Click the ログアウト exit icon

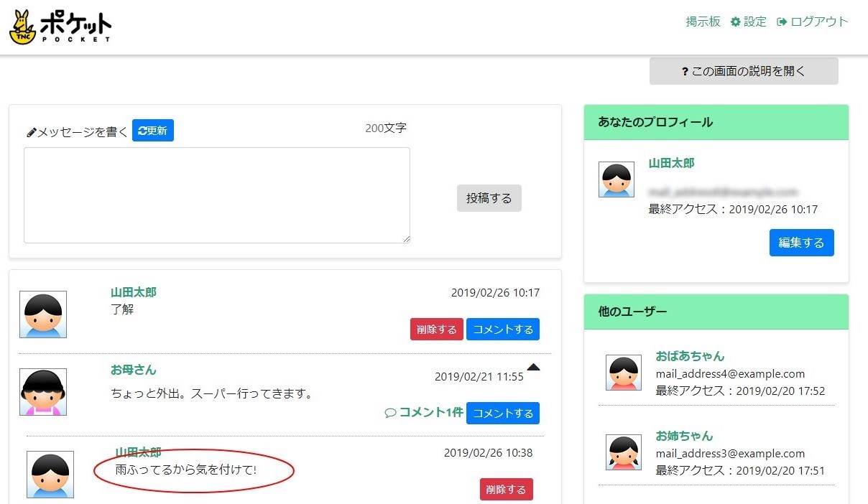(x=781, y=22)
